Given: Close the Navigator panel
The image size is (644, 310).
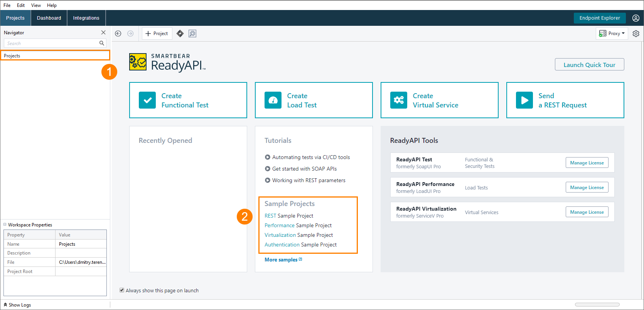Looking at the screenshot, I should (x=103, y=32).
